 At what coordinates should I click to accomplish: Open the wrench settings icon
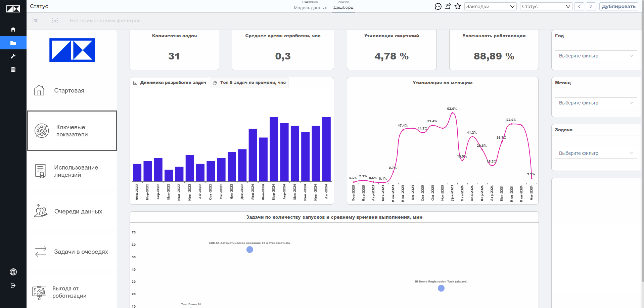[13, 56]
